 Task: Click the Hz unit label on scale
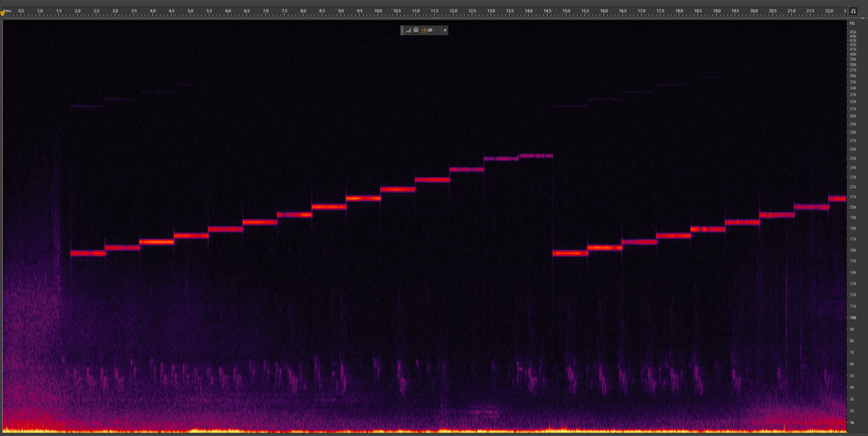click(x=852, y=23)
